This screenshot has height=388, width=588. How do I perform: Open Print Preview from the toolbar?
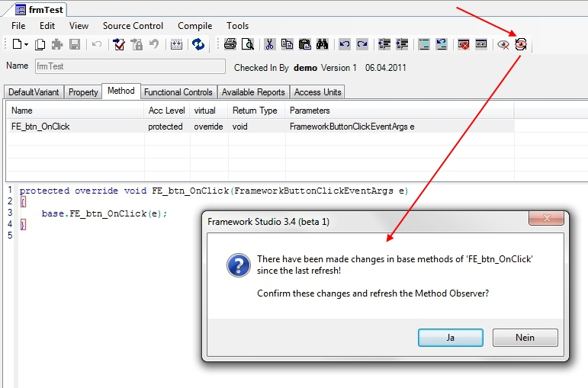248,44
